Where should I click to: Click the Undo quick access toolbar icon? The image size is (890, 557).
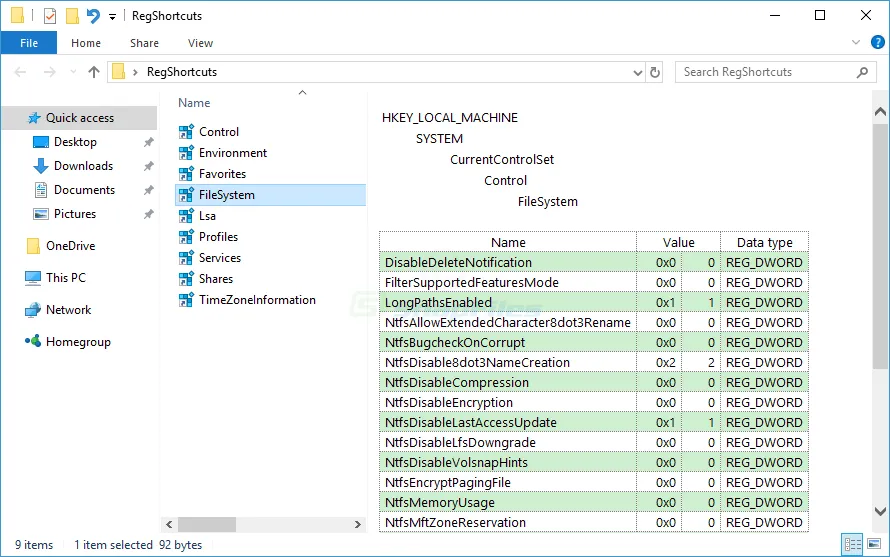pyautogui.click(x=93, y=15)
